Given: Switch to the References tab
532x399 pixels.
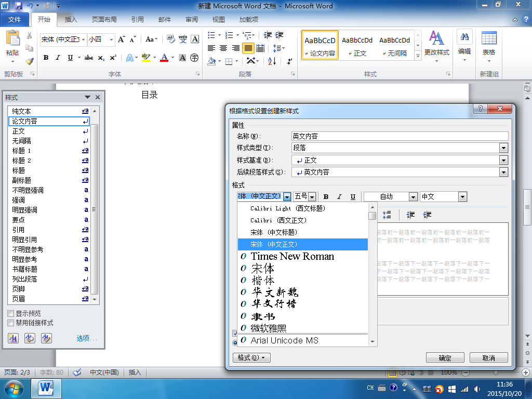Looking at the screenshot, I should click(x=137, y=20).
